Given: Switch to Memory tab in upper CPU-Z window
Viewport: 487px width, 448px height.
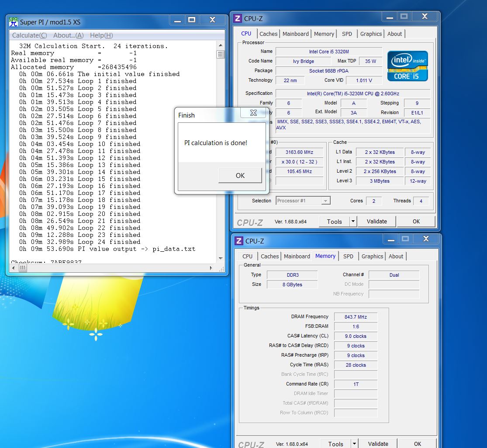Looking at the screenshot, I should [x=324, y=34].
